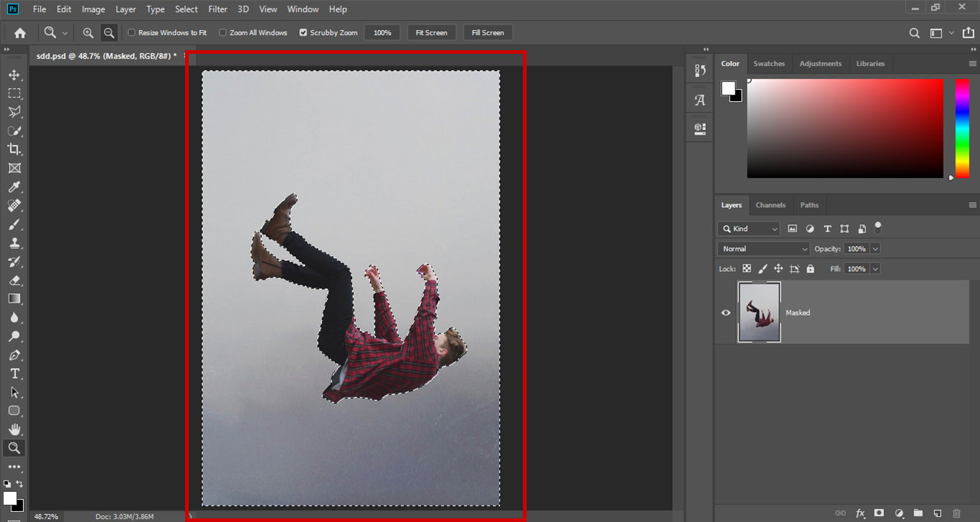Click the Share icon at top right
The width and height of the screenshot is (980, 522).
pos(968,33)
